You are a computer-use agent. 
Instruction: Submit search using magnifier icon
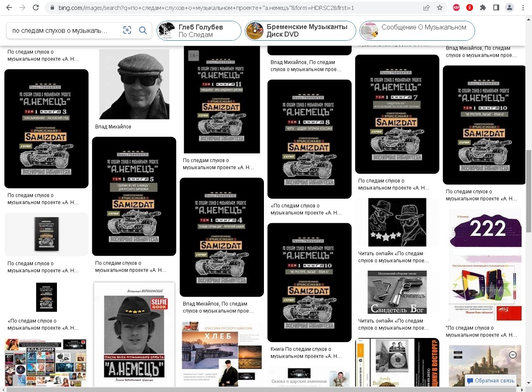[x=143, y=30]
